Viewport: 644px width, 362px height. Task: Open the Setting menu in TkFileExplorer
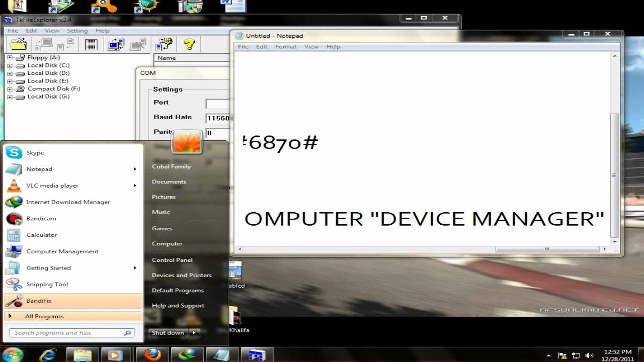(77, 31)
